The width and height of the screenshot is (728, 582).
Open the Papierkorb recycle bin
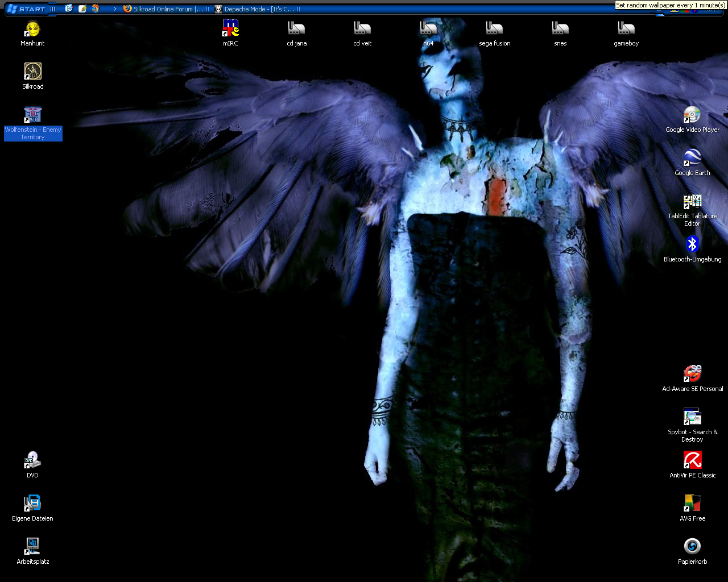[x=692, y=547]
